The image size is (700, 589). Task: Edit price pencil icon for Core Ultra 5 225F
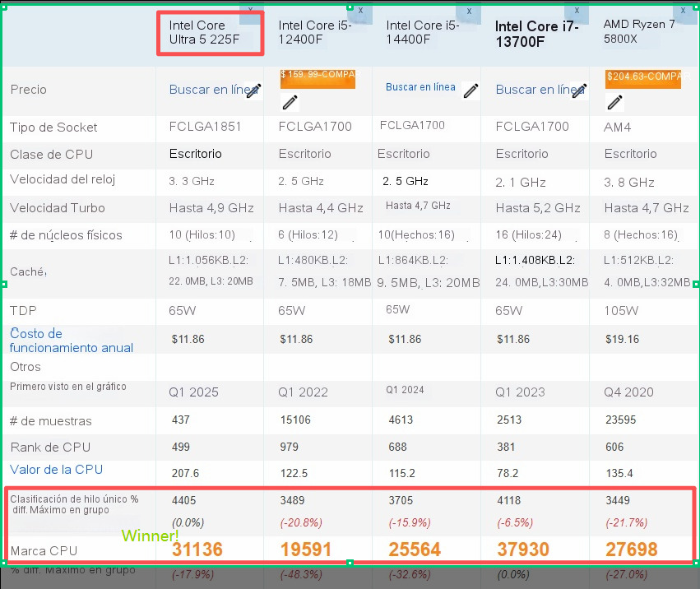click(254, 90)
